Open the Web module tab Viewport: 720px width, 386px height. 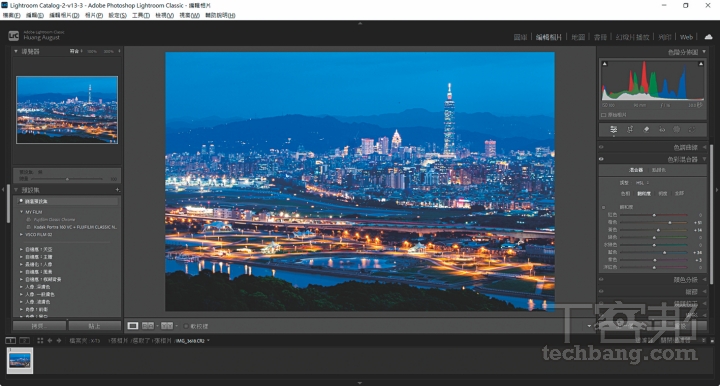(x=686, y=37)
